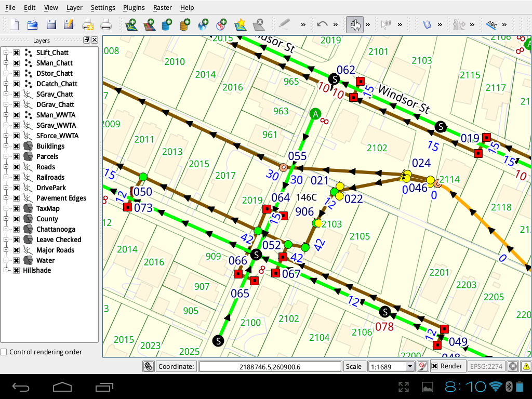The width and height of the screenshot is (532, 399).
Task: Expand the SLift_Chatt layer tree
Action: pyautogui.click(x=6, y=52)
